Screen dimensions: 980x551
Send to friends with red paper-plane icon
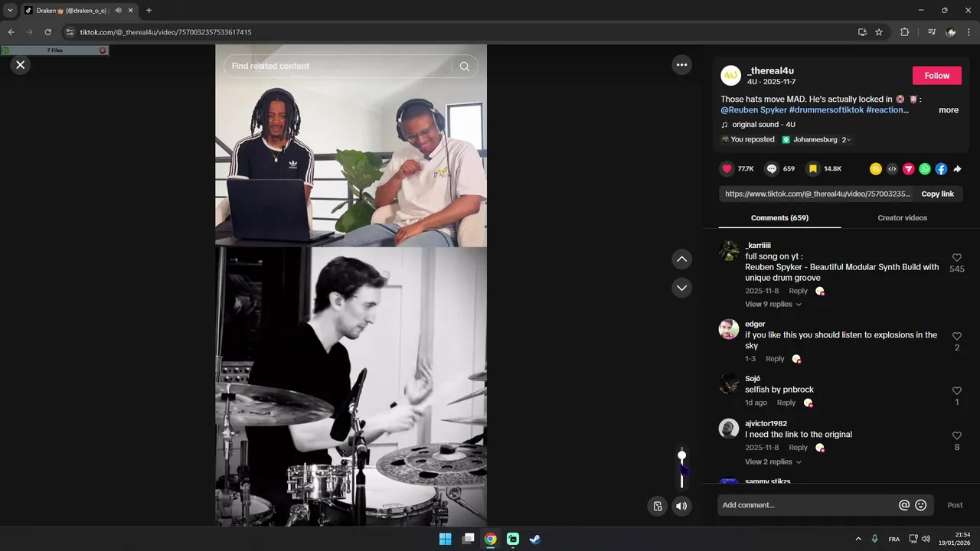click(x=908, y=169)
